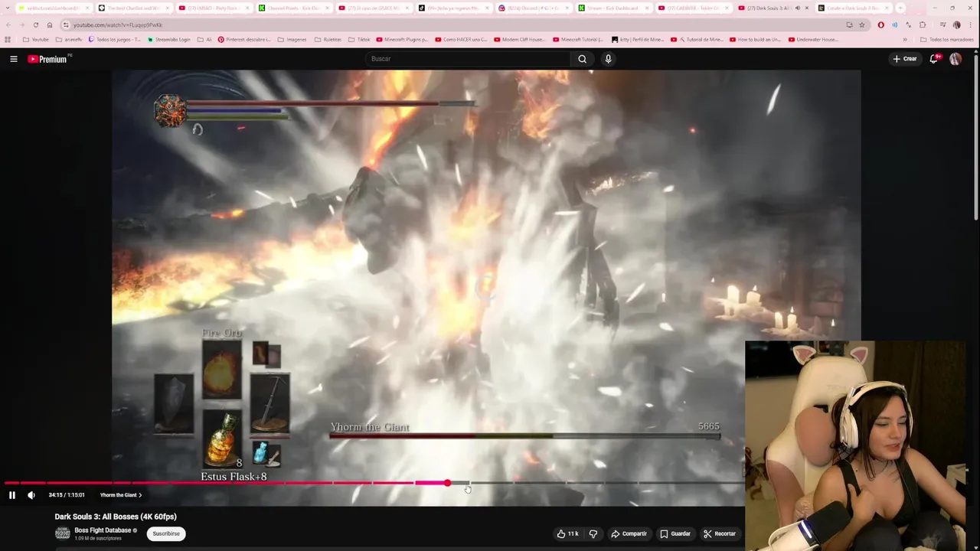This screenshot has width=980, height=551.
Task: Start voice search with the microphone icon
Action: tap(608, 59)
